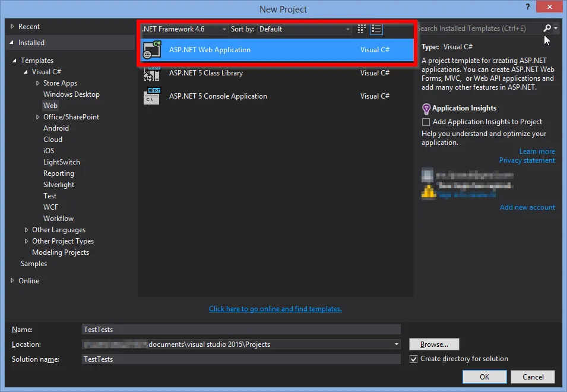Select Windows Desktop template category

point(71,94)
